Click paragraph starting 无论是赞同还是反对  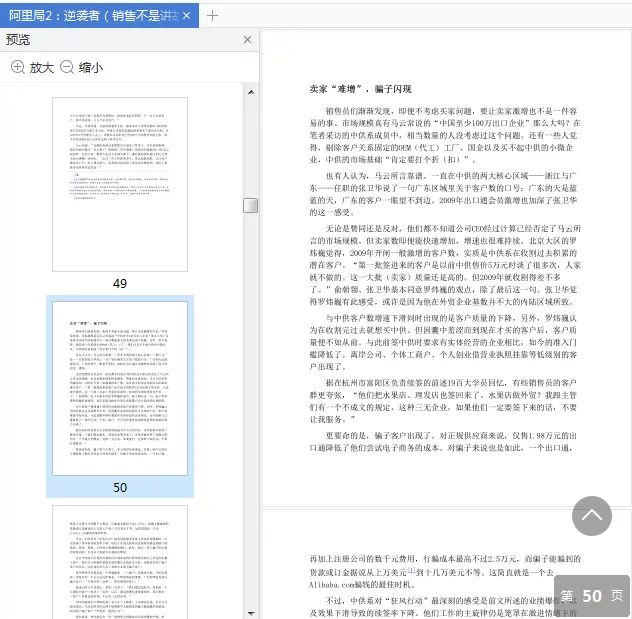click(445, 265)
